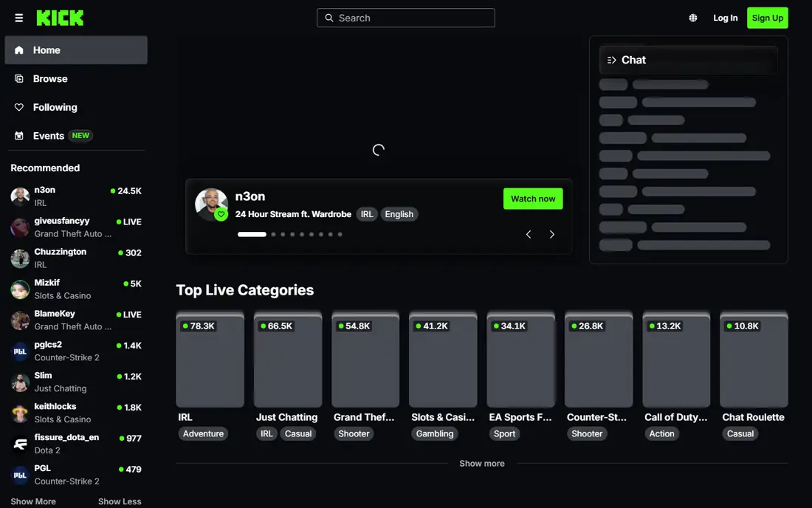Open Counter-Strike category thumbnail

tap(599, 359)
